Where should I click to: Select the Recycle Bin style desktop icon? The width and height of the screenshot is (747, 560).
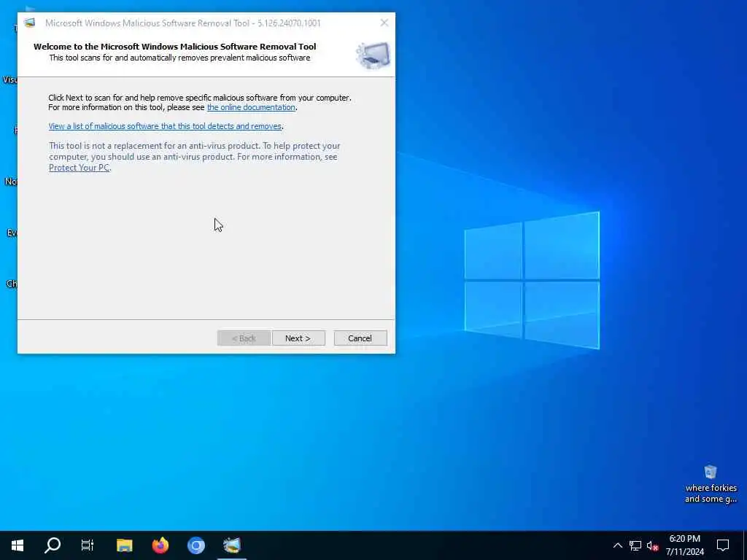point(711,472)
